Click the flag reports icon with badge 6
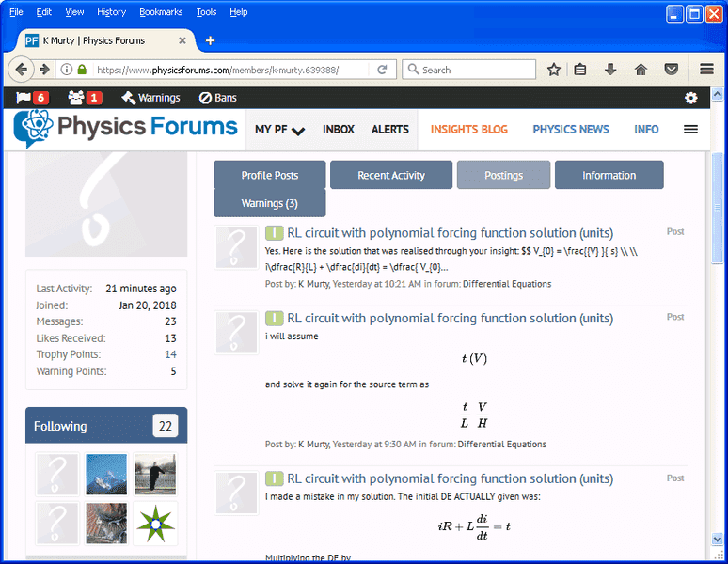The width and height of the screenshot is (728, 564). point(32,98)
